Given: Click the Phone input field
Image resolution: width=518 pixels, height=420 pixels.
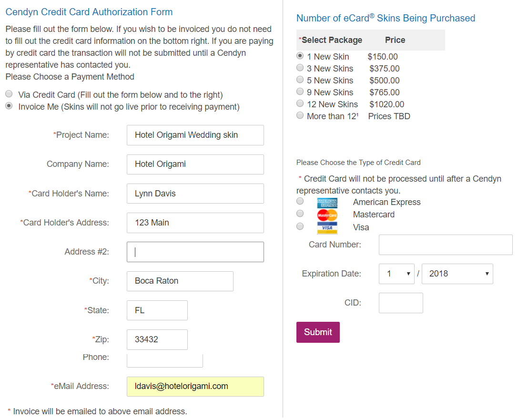Looking at the screenshot, I should [165, 360].
